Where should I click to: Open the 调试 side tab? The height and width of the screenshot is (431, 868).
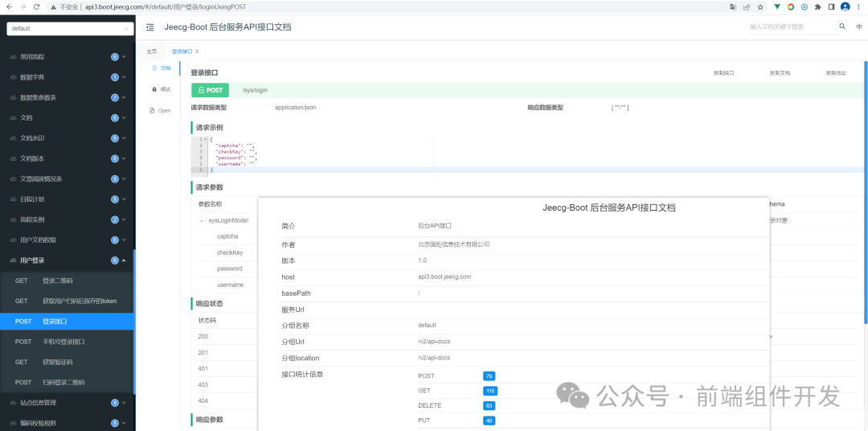tap(161, 89)
